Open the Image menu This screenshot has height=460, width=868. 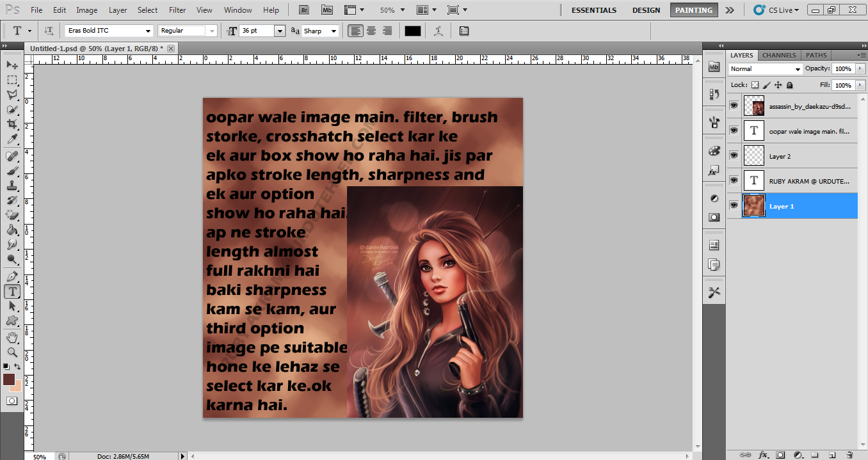87,10
